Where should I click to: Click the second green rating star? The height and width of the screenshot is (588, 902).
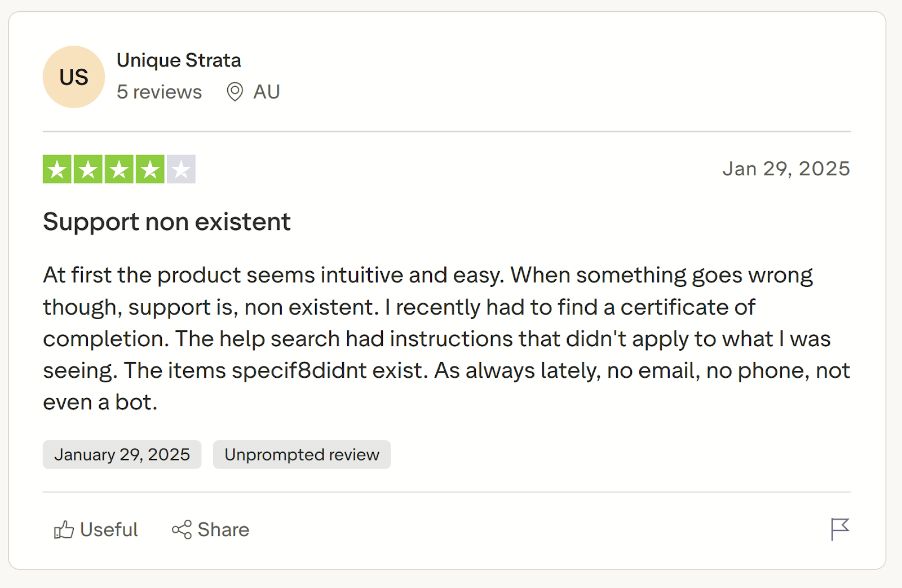coord(88,169)
